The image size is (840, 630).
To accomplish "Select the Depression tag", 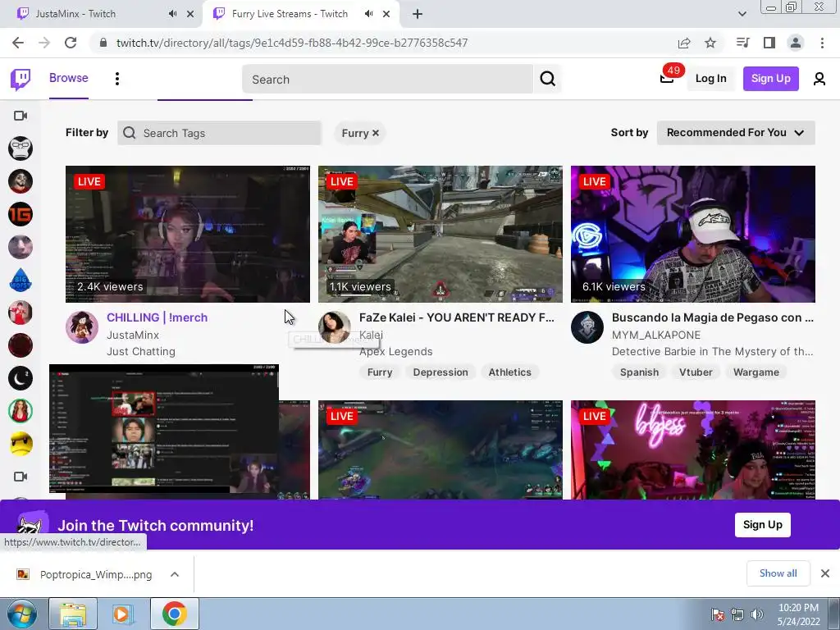I will point(441,372).
